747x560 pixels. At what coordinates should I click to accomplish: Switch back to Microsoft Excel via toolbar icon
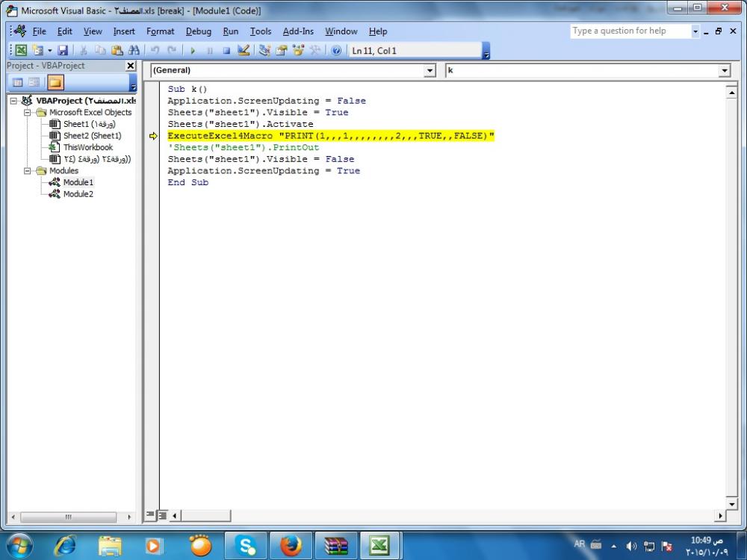21,50
